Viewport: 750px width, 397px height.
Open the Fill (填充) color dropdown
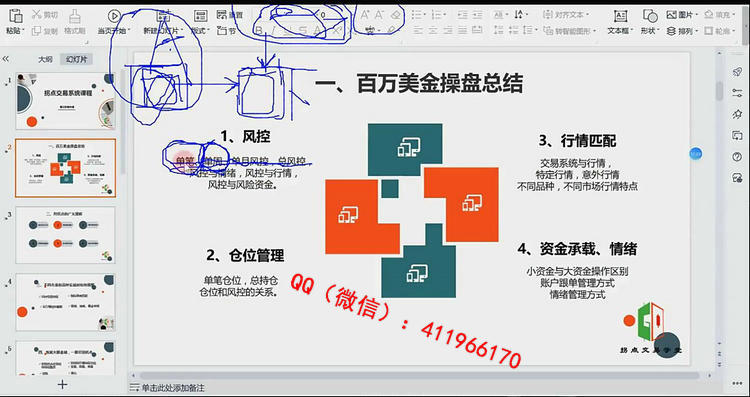click(x=720, y=15)
